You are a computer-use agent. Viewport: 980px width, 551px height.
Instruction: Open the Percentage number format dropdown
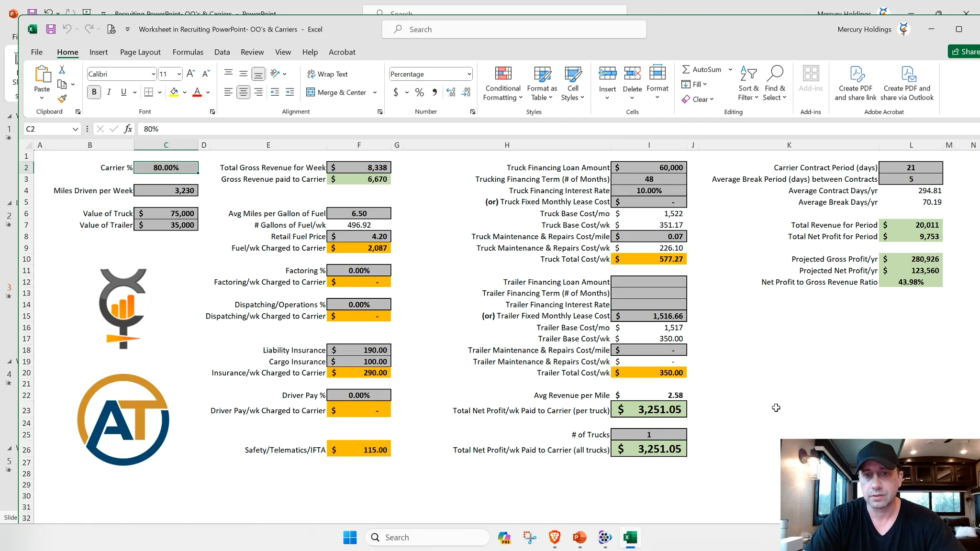(469, 74)
